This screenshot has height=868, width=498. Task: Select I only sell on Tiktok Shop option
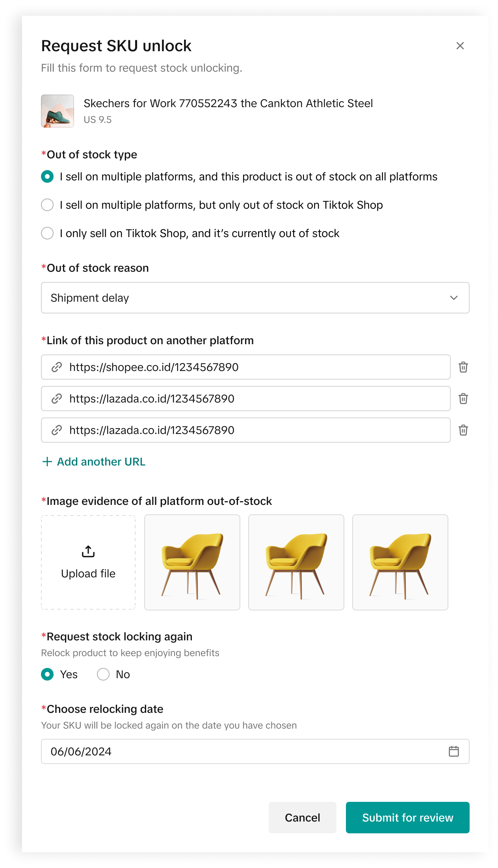(x=47, y=233)
